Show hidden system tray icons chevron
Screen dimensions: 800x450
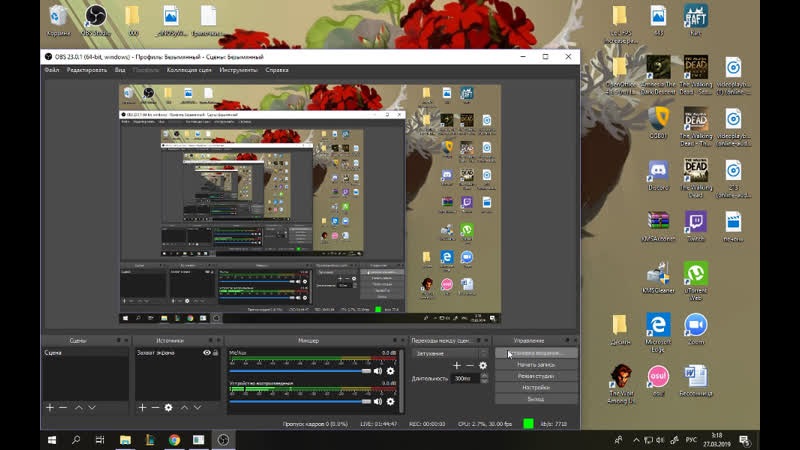(x=636, y=440)
